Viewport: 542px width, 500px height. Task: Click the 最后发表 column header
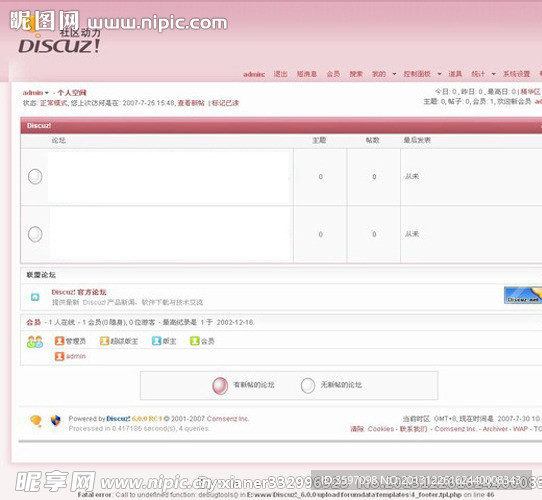(417, 140)
